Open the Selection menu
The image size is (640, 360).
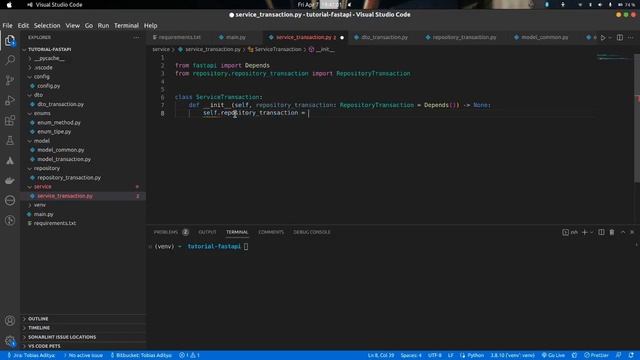[x=47, y=25]
